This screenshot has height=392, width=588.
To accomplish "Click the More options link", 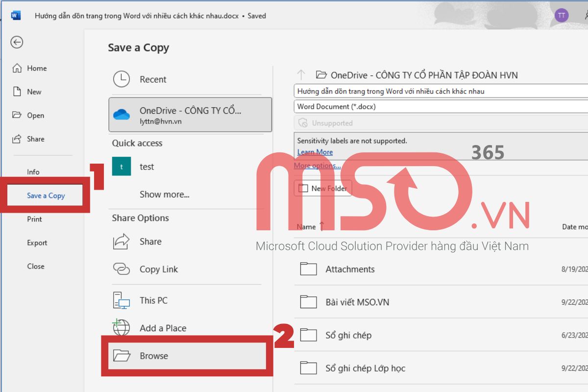I will tap(318, 166).
